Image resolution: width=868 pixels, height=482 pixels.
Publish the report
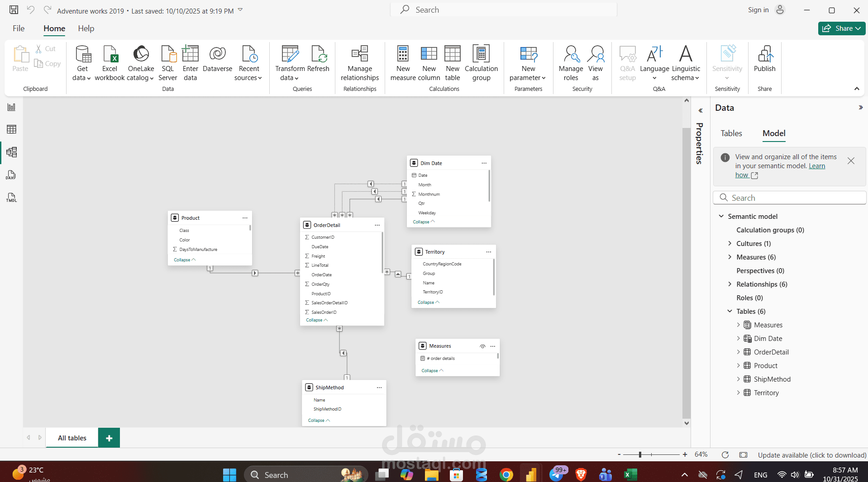pyautogui.click(x=764, y=59)
